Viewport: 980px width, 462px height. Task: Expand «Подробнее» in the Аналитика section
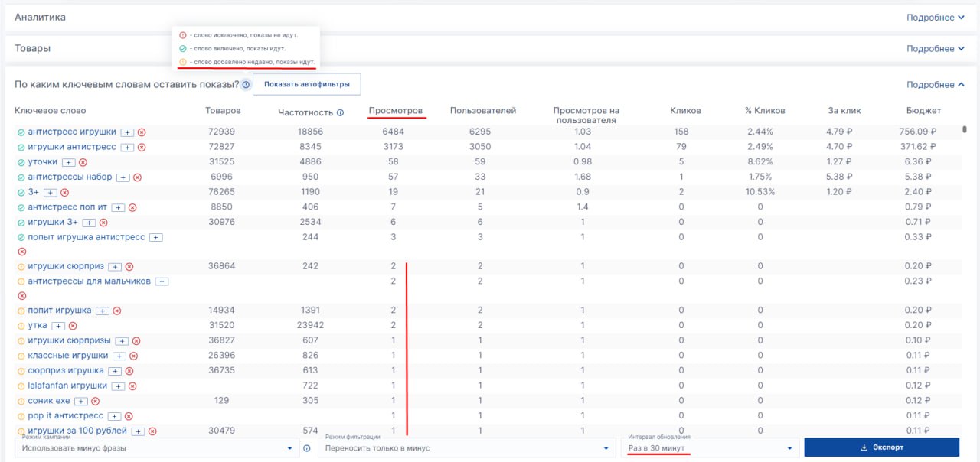point(935,18)
